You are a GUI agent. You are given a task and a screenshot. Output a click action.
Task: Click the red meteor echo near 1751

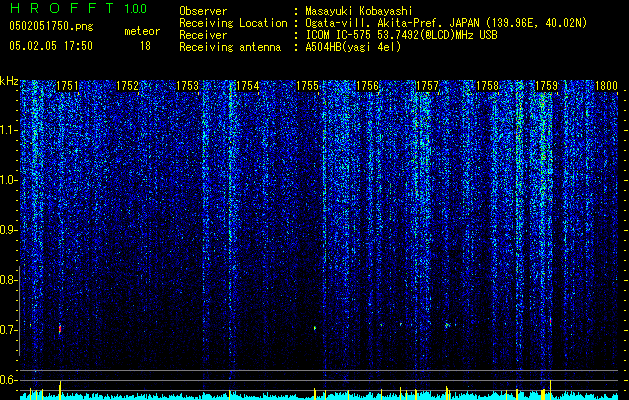pyautogui.click(x=60, y=329)
